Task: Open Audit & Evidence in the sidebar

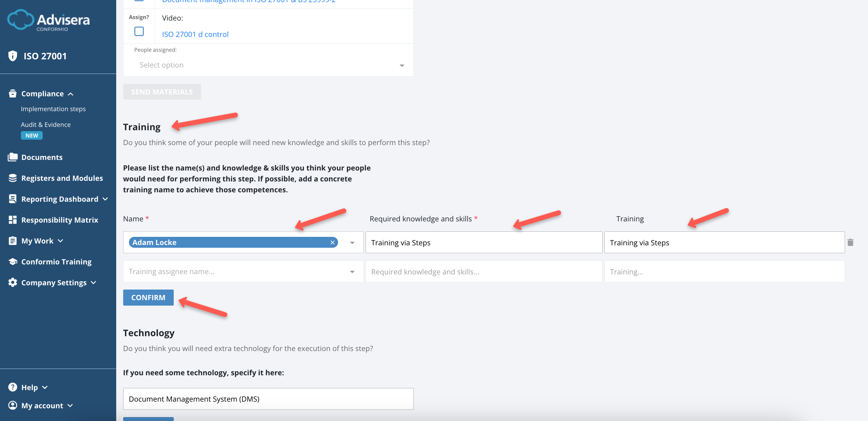Action: 46,124
